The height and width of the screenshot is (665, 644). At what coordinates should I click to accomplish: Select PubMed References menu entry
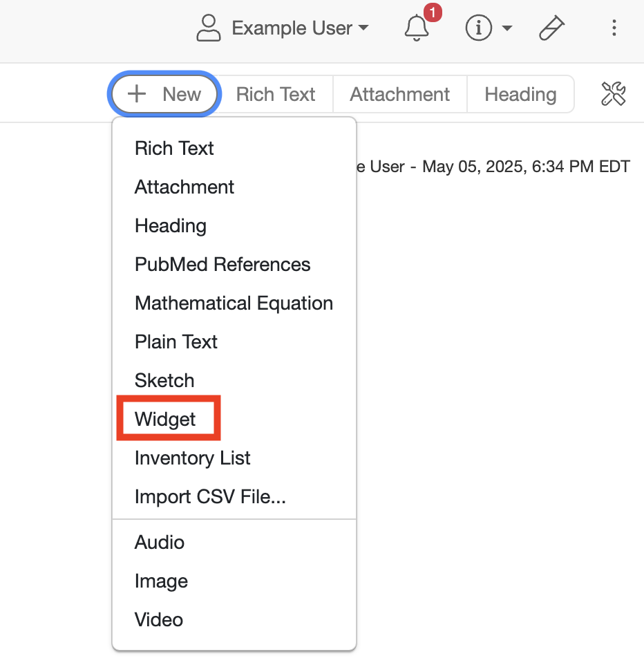222,264
